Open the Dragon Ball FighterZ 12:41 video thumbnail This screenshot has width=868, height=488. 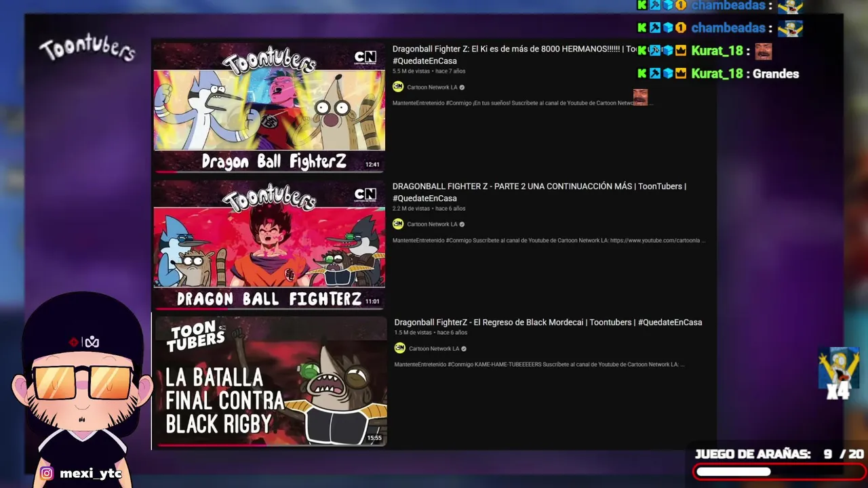(269, 107)
